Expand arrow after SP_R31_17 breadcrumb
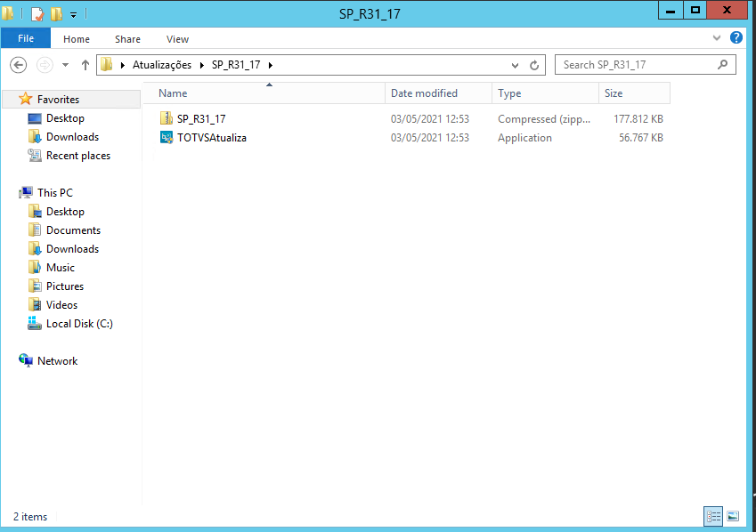Screen dimensions: 756x532 271,65
